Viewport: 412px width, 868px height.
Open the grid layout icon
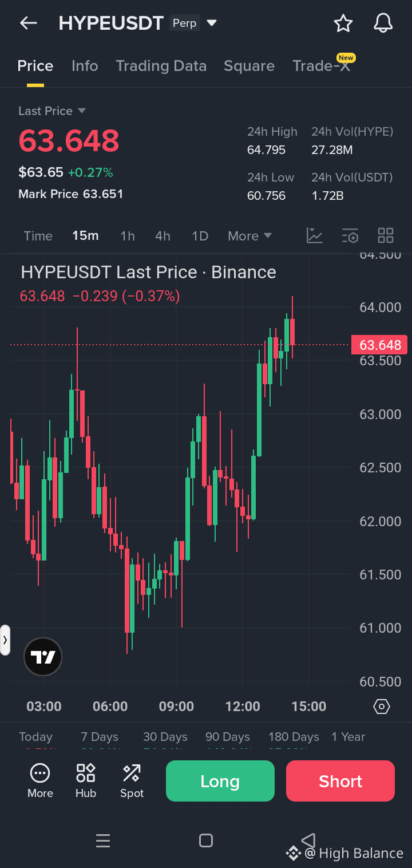point(386,235)
